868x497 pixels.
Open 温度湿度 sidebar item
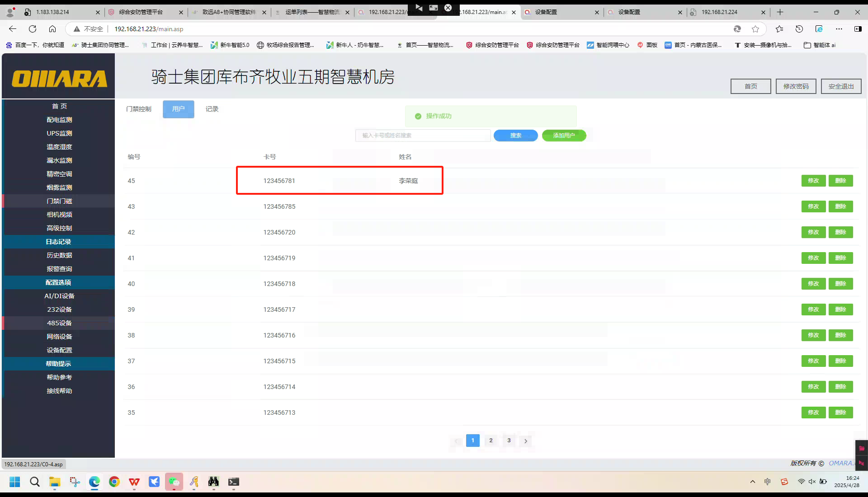point(59,147)
